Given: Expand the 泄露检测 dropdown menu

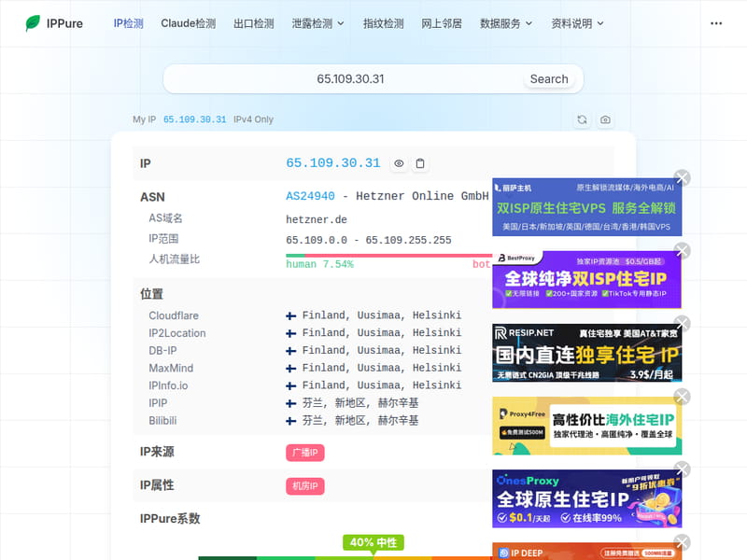Looking at the screenshot, I should pyautogui.click(x=317, y=23).
